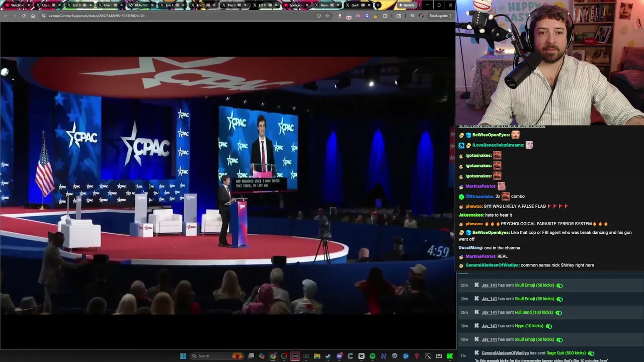Open Task View from the taskbar

(x=251, y=356)
